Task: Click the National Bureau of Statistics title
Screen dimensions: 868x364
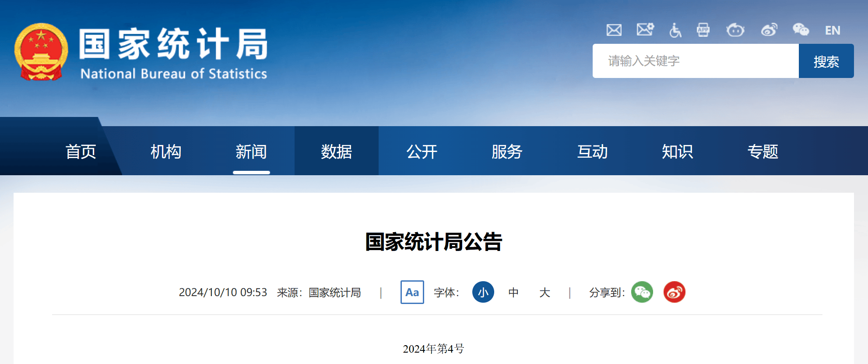Action: 173,53
